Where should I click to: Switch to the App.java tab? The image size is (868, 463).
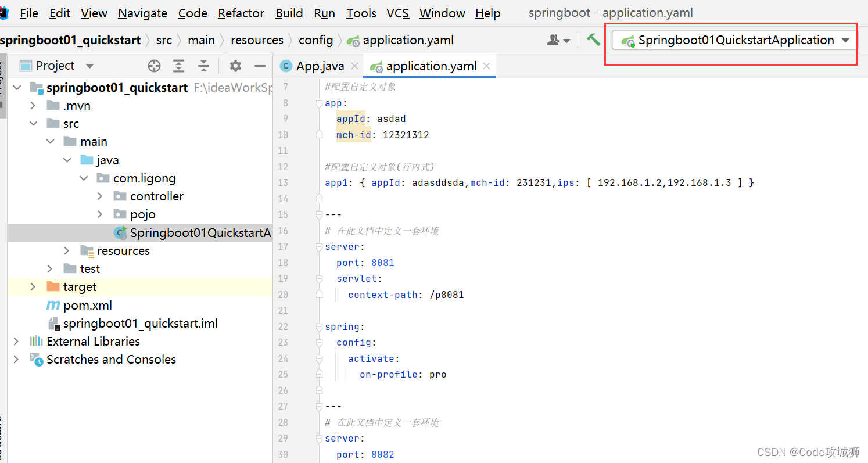pos(318,66)
